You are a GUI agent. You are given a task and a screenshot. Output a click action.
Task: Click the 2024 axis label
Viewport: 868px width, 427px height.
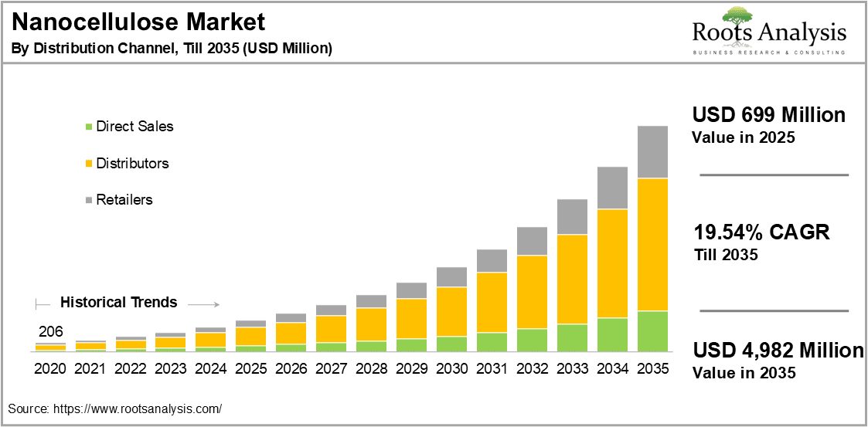(x=211, y=368)
